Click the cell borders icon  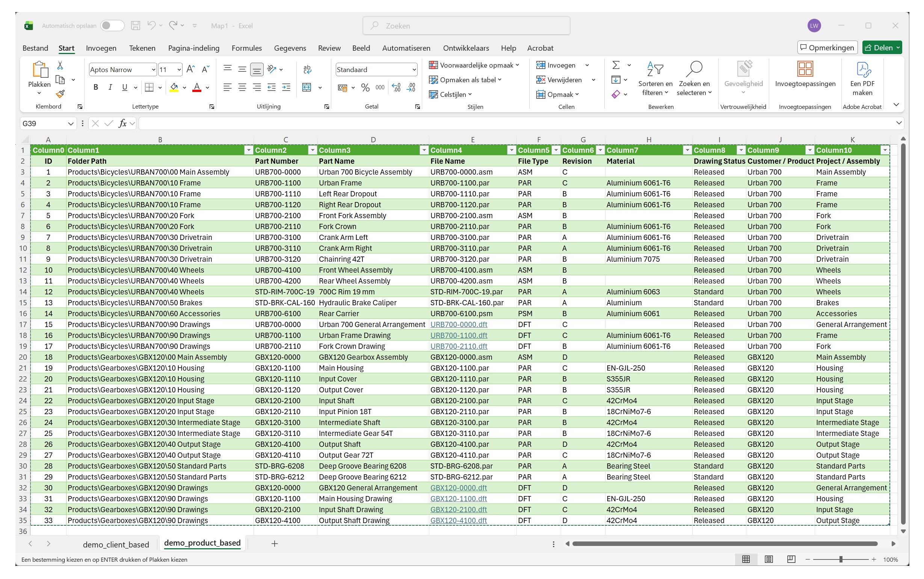pyautogui.click(x=149, y=87)
